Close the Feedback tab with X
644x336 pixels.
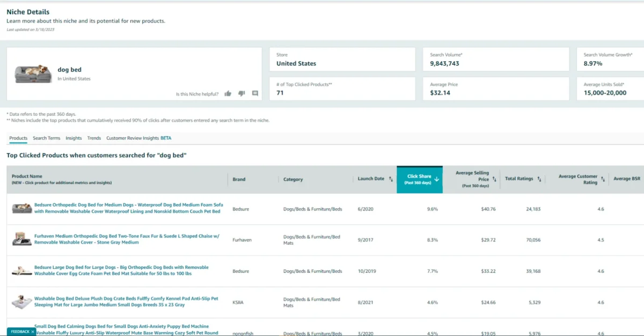pos(33,332)
